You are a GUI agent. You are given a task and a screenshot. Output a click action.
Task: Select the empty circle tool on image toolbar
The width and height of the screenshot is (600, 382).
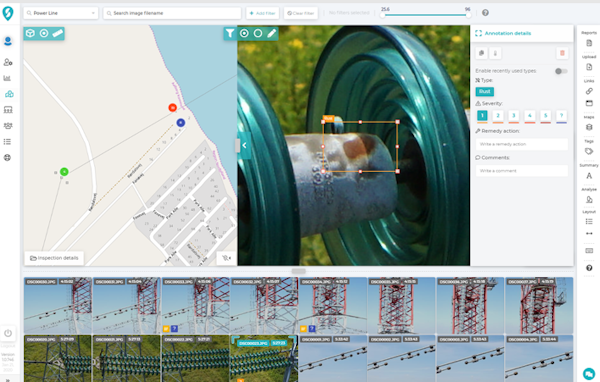tap(258, 33)
